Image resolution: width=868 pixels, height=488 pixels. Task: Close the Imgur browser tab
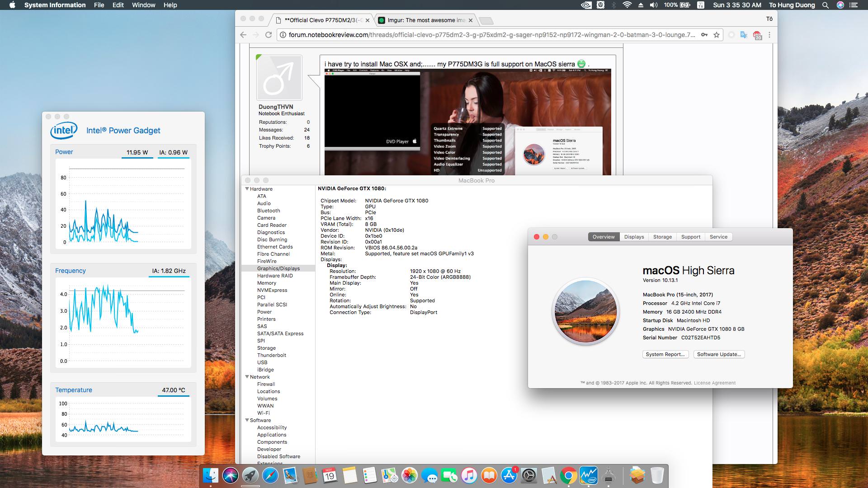point(471,20)
